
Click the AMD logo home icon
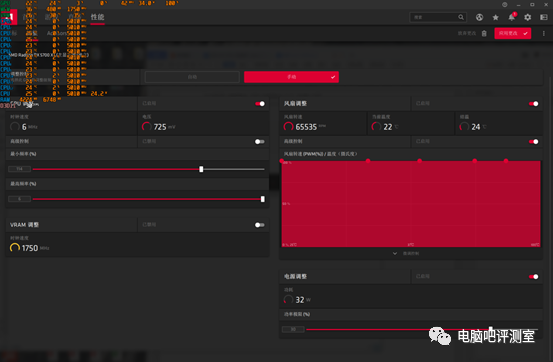click(10, 17)
